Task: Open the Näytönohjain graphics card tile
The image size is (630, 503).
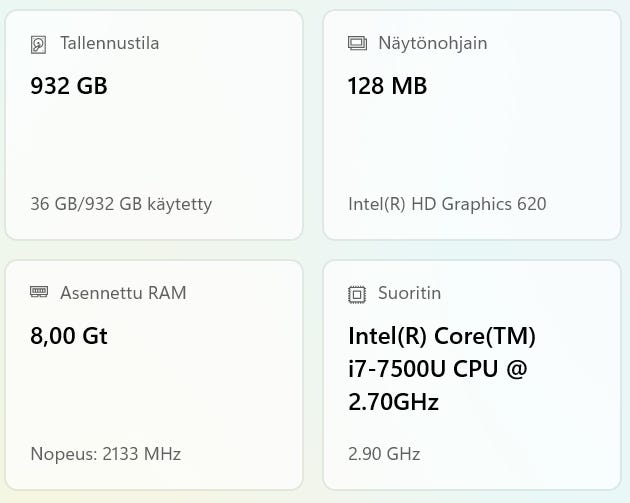Action: coord(472,125)
